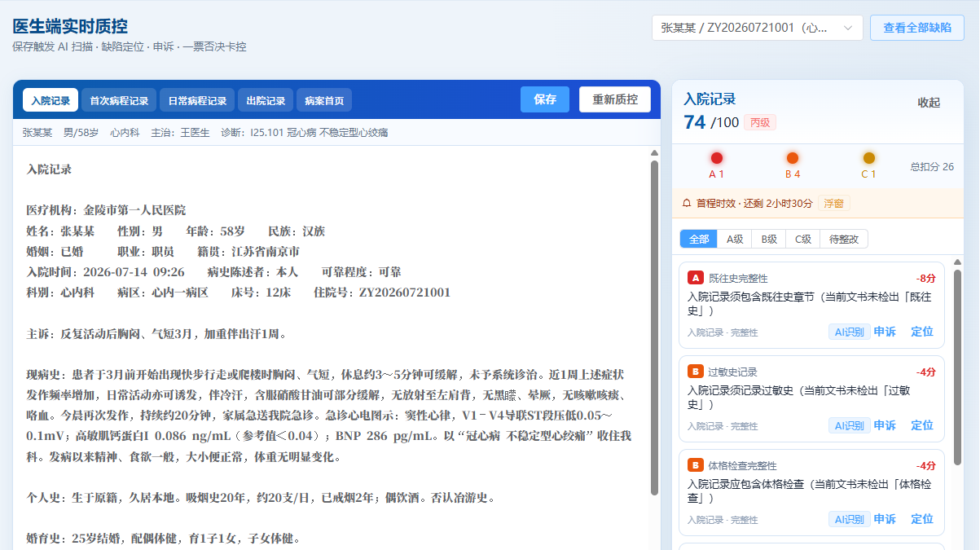Image resolution: width=980 pixels, height=550 pixels.
Task: Click the orange B badge on 过敏史记录
Action: (x=696, y=372)
